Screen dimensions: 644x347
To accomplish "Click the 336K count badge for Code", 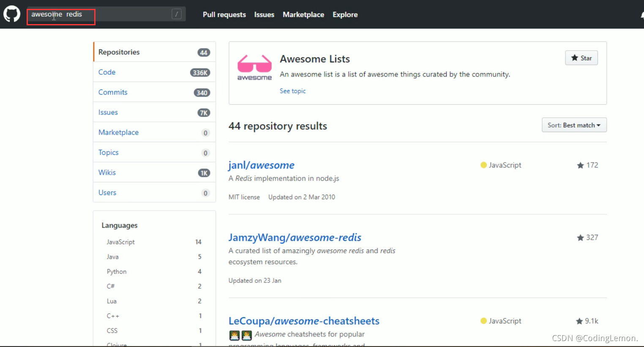I will pyautogui.click(x=200, y=73).
